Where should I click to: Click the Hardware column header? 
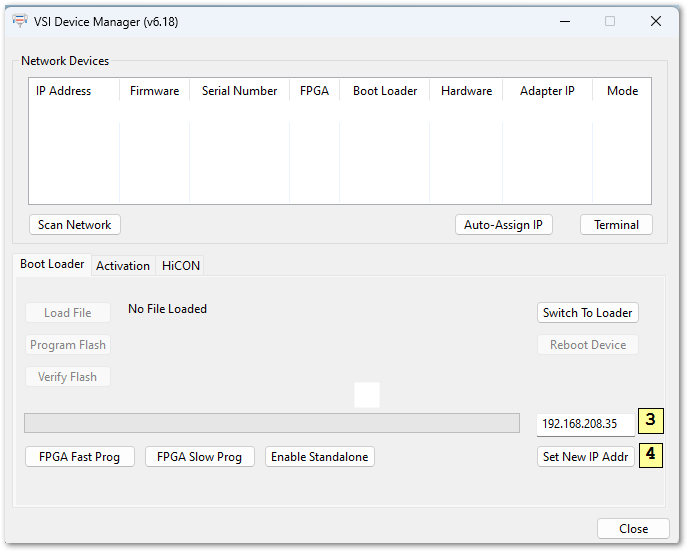[466, 91]
